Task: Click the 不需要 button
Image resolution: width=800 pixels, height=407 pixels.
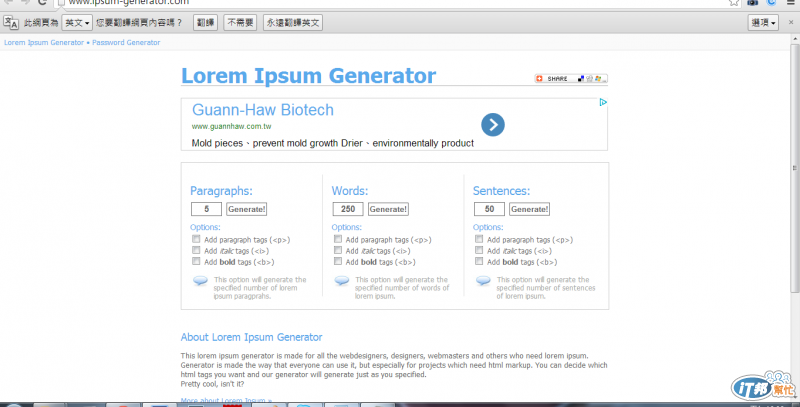Action: tap(240, 22)
